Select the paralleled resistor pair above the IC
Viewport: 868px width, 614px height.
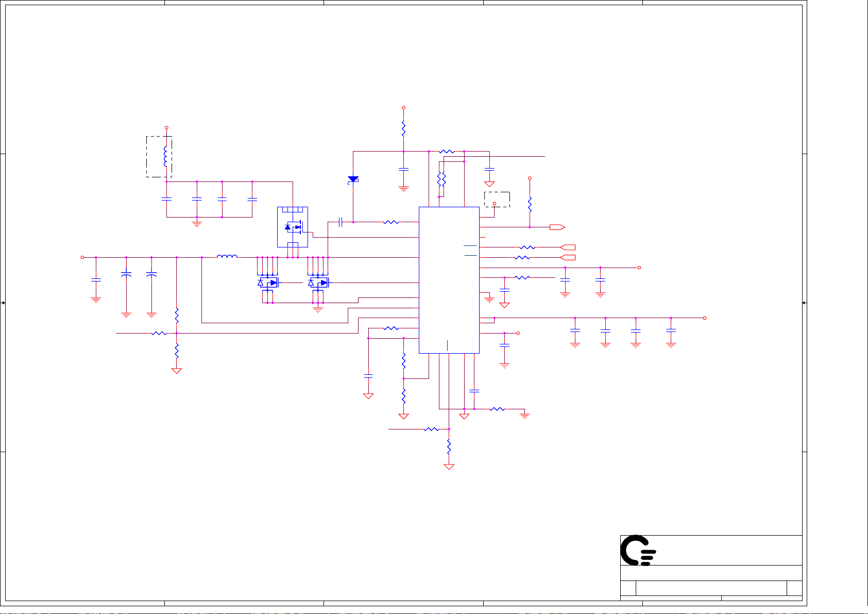tap(441, 179)
